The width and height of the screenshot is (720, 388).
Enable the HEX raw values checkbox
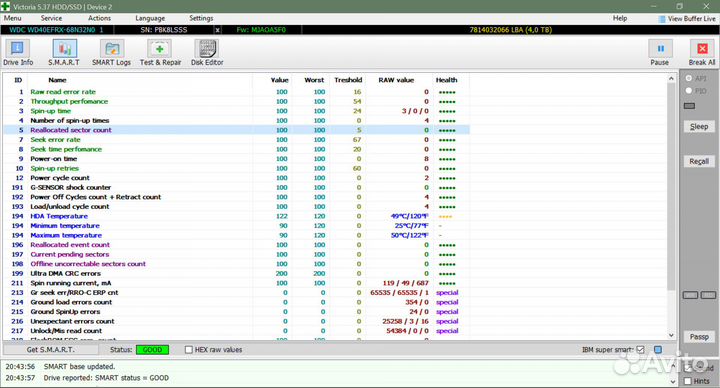click(188, 349)
